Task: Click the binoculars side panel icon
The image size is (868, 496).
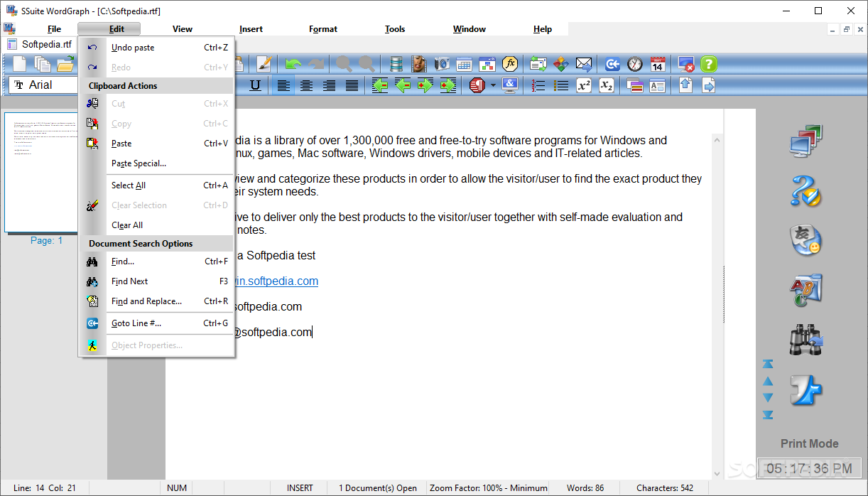Action: (805, 340)
